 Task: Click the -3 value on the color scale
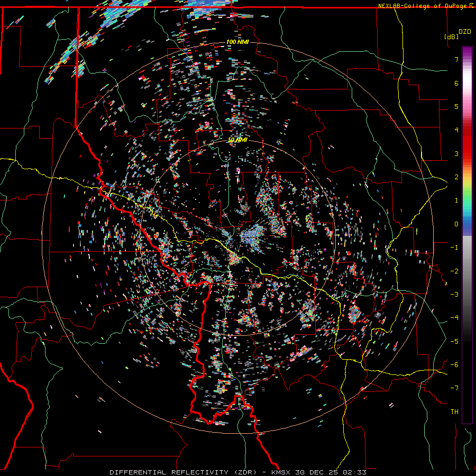point(454,295)
